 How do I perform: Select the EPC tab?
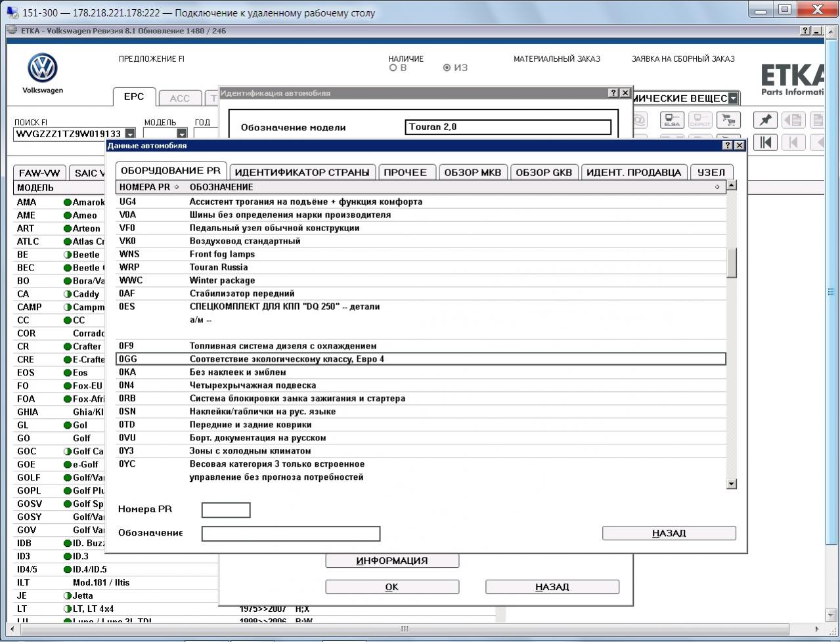134,96
